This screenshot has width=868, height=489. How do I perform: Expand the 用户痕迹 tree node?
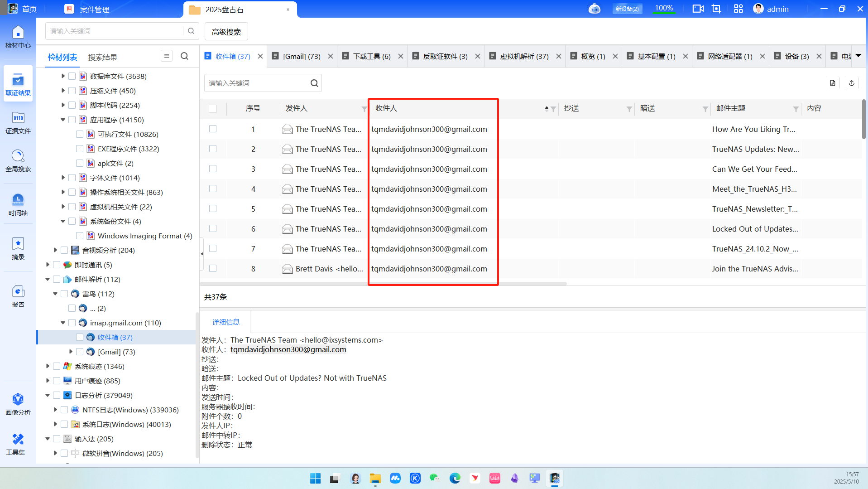[x=48, y=381]
